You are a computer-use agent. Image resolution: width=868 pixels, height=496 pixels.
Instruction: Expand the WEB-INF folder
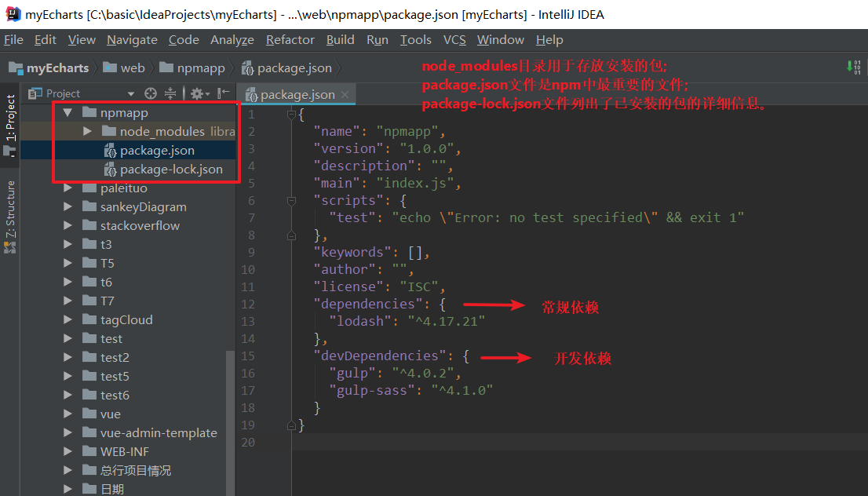(67, 451)
